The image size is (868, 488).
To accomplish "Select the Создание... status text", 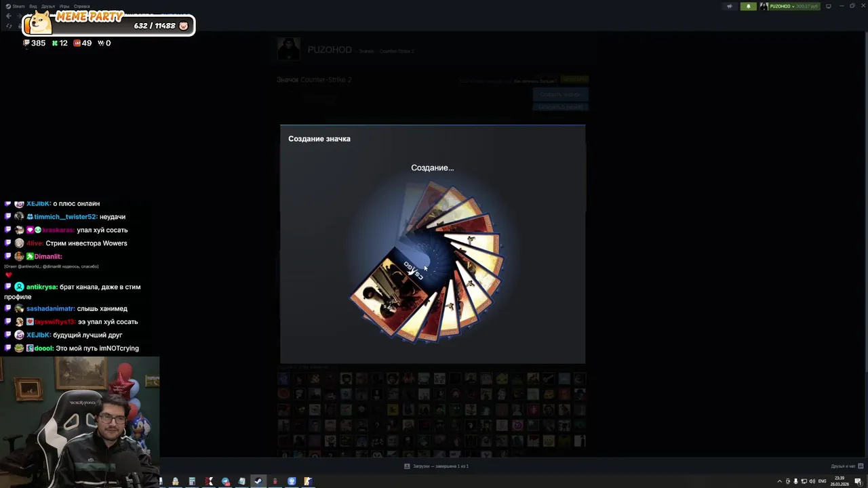I will [433, 167].
